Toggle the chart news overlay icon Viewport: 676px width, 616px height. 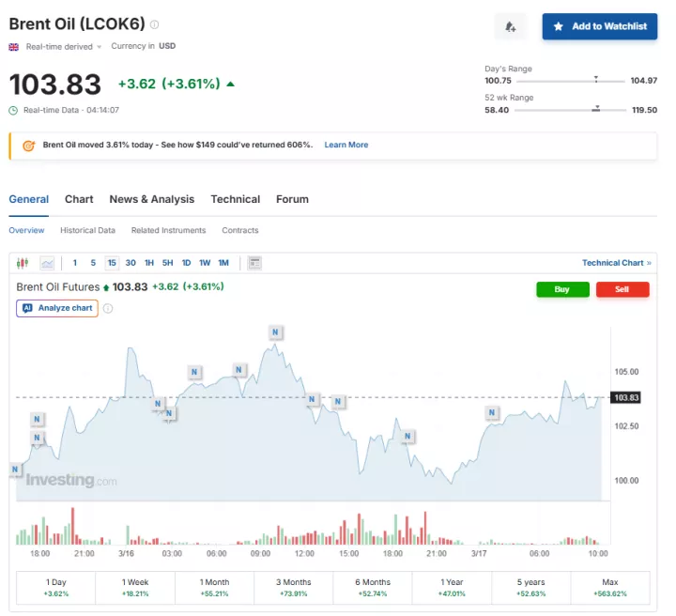pyautogui.click(x=254, y=263)
